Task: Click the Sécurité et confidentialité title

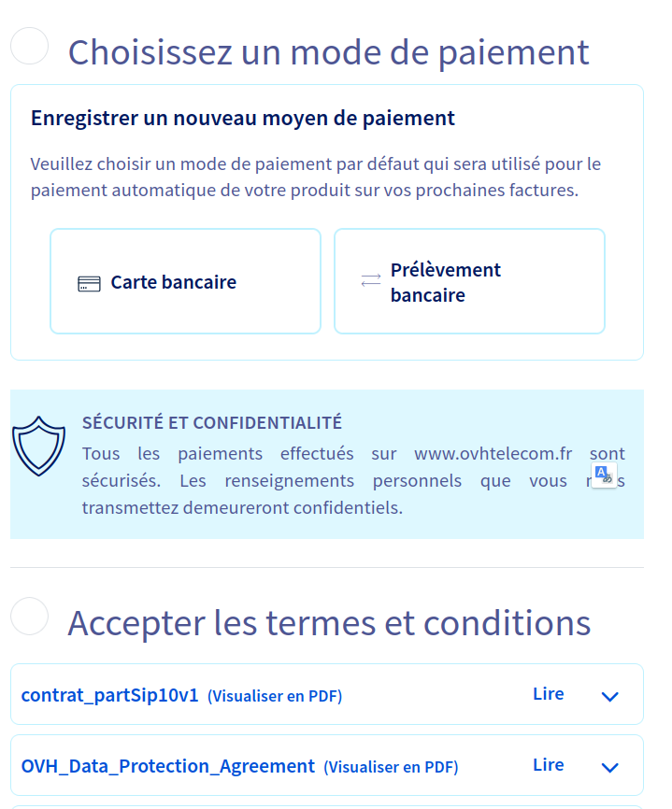Action: click(x=212, y=422)
